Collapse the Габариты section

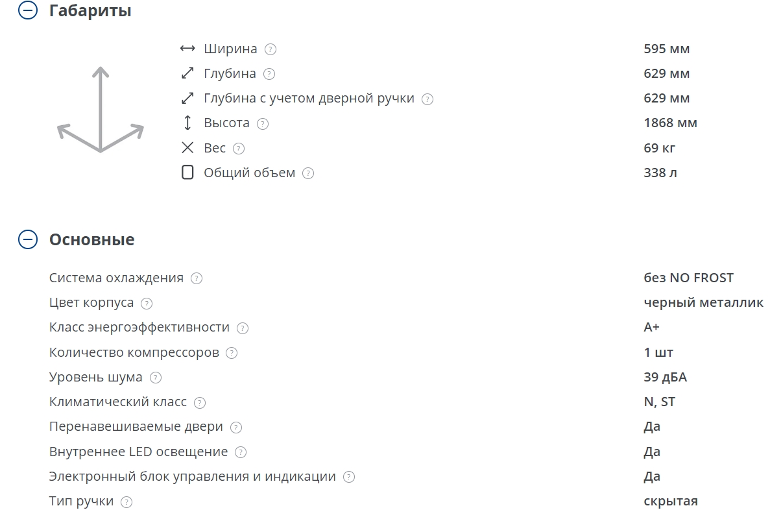tap(28, 11)
